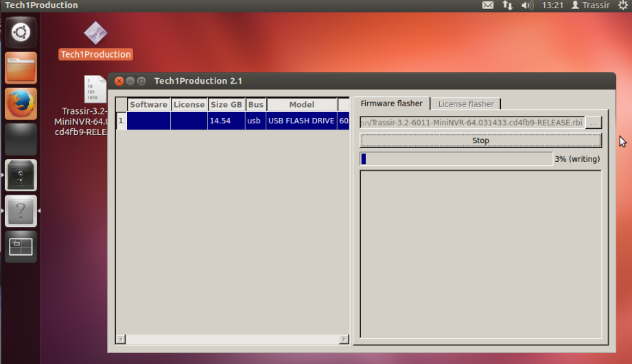
Task: Launch Firefox from the launcher
Action: pos(21,104)
